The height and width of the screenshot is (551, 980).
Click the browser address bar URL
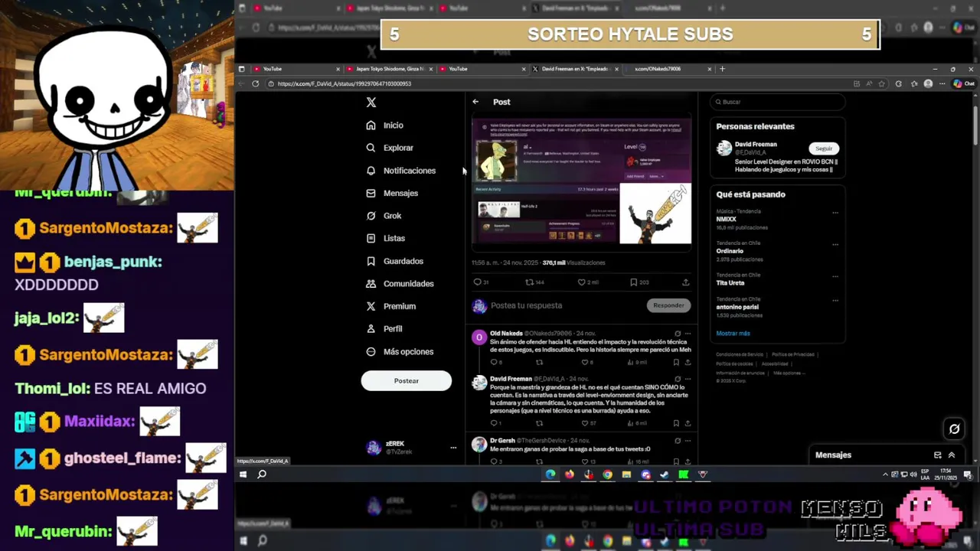point(345,83)
